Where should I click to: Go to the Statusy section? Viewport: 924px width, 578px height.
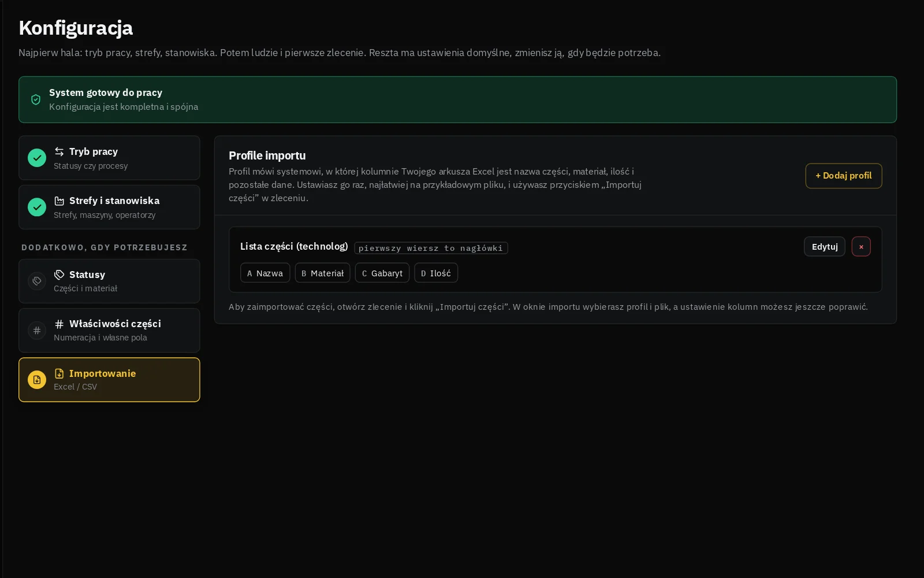coord(109,281)
